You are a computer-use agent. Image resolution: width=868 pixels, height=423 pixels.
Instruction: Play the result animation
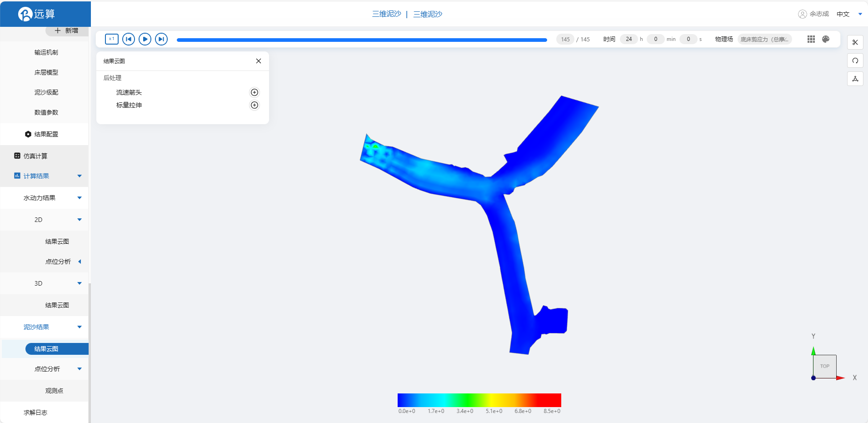[145, 39]
